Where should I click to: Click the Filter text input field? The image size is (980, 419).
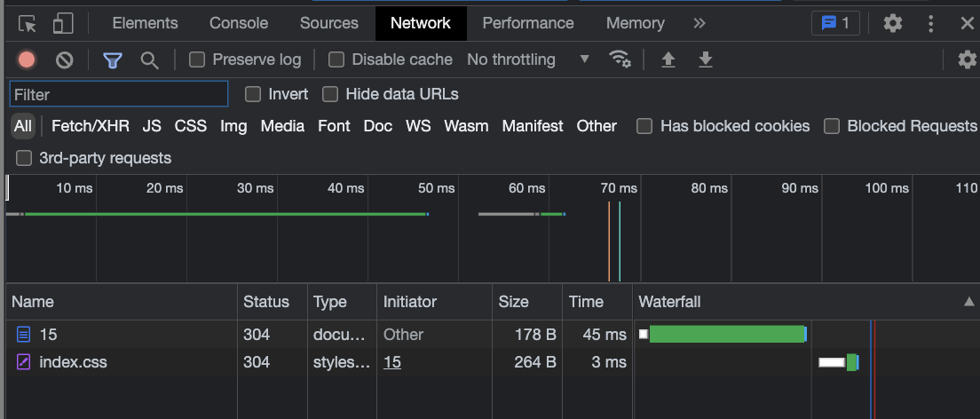tap(119, 94)
